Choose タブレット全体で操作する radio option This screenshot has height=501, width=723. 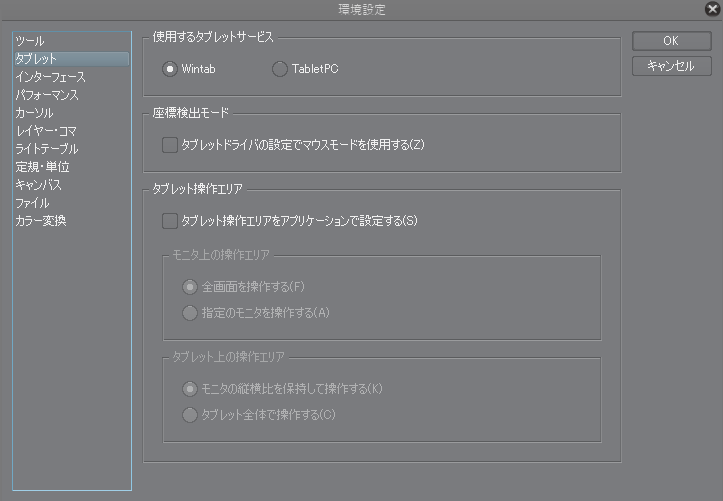190,415
